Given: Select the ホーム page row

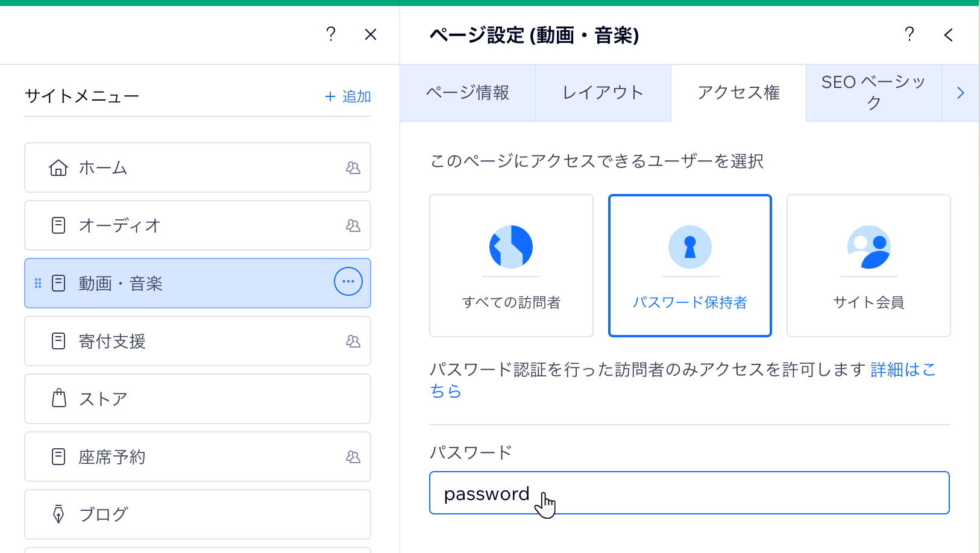Looking at the screenshot, I should click(x=198, y=167).
